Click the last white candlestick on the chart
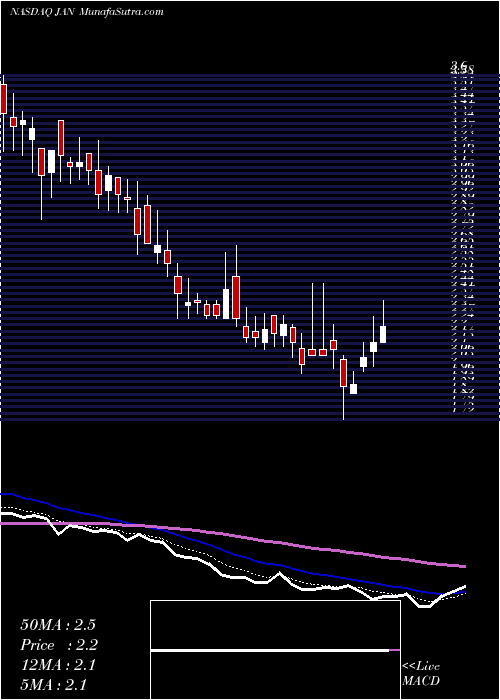The image size is (500, 700). click(383, 334)
